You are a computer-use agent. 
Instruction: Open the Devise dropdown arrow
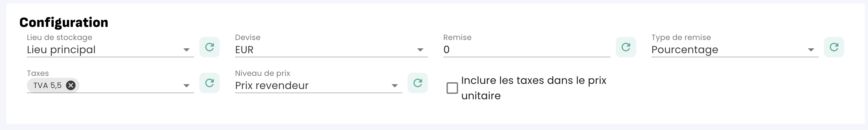(x=420, y=50)
